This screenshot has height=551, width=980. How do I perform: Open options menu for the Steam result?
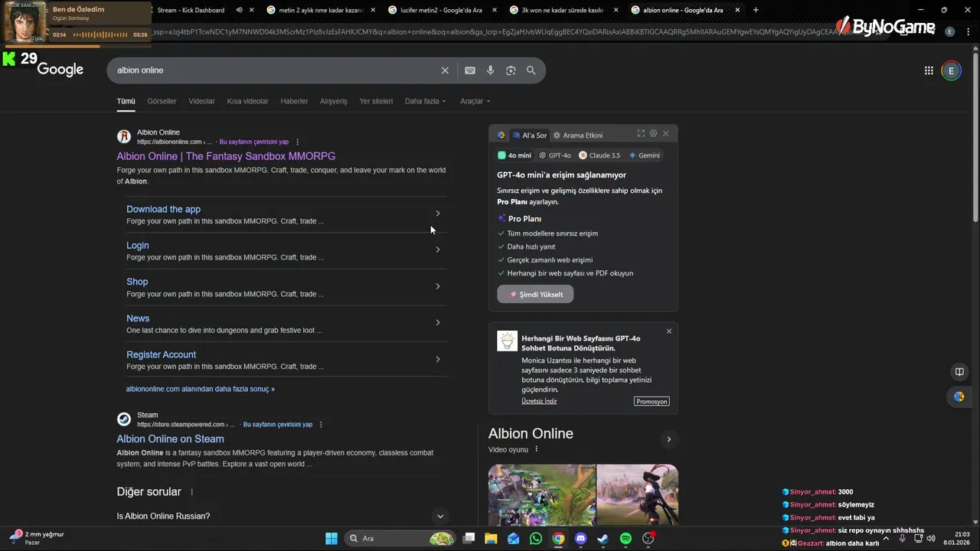[x=321, y=424]
